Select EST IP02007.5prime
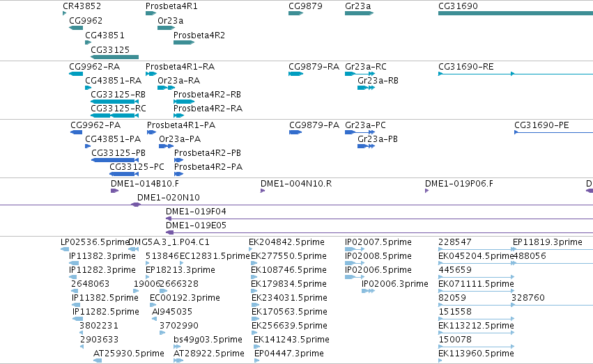Screen dimensions: 593x364 tap(355, 249)
